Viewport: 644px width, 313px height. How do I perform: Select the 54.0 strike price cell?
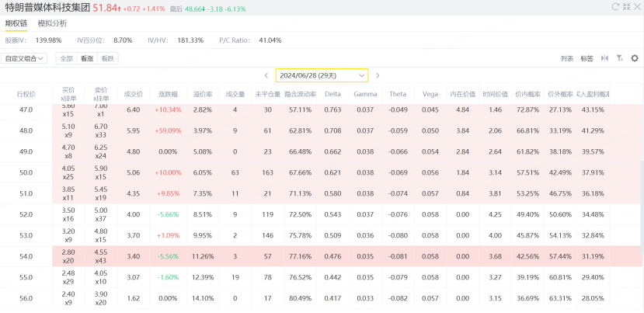[x=26, y=256]
